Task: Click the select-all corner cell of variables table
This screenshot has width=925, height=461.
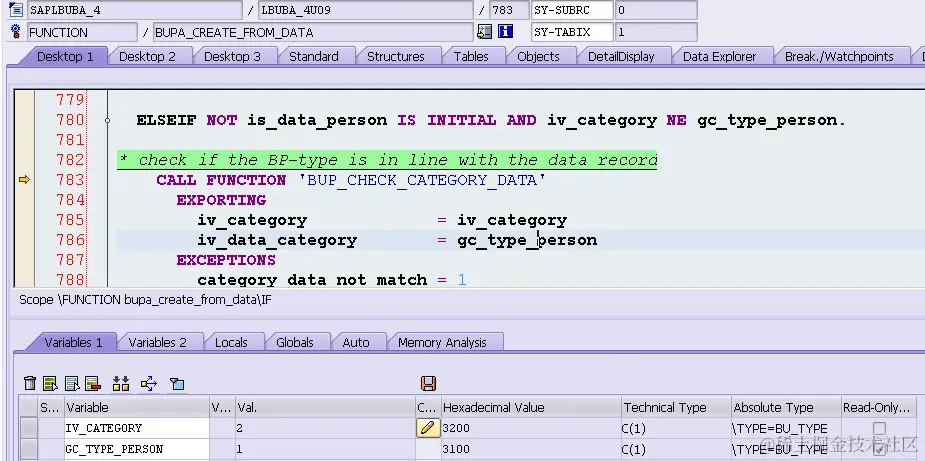Action: (x=28, y=407)
